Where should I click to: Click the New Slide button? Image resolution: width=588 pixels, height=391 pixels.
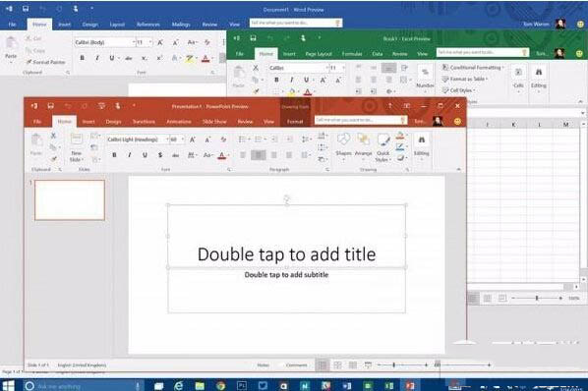76,147
